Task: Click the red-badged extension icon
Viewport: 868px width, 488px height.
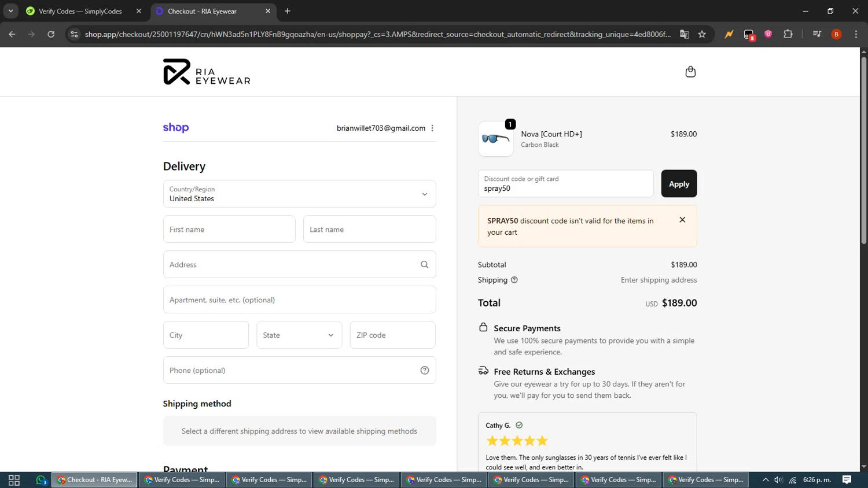Action: (749, 35)
